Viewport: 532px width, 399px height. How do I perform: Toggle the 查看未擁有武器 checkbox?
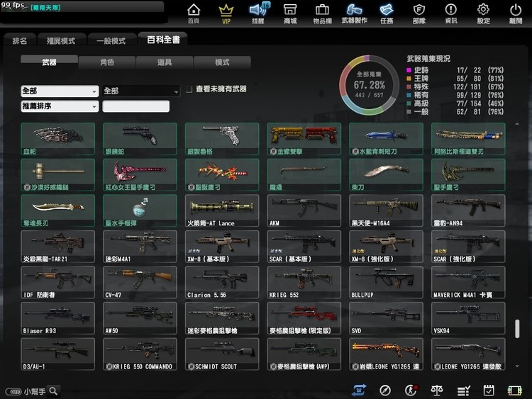pos(189,90)
